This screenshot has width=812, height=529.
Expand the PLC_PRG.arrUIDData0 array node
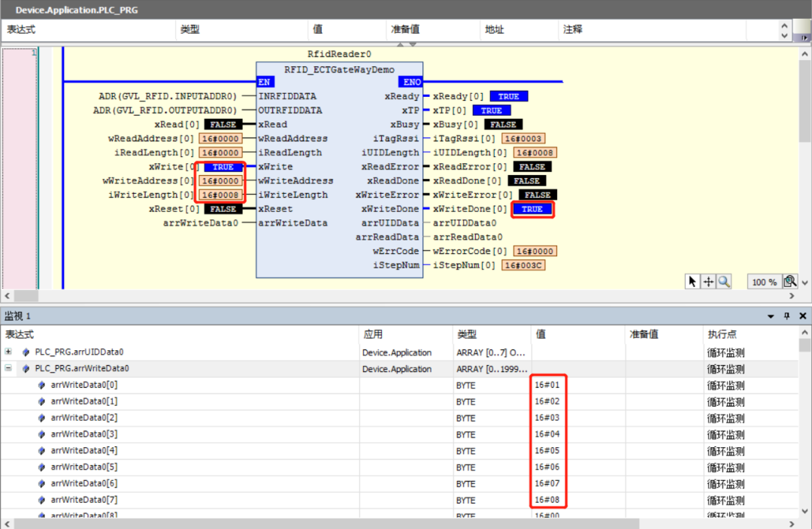pyautogui.click(x=8, y=352)
